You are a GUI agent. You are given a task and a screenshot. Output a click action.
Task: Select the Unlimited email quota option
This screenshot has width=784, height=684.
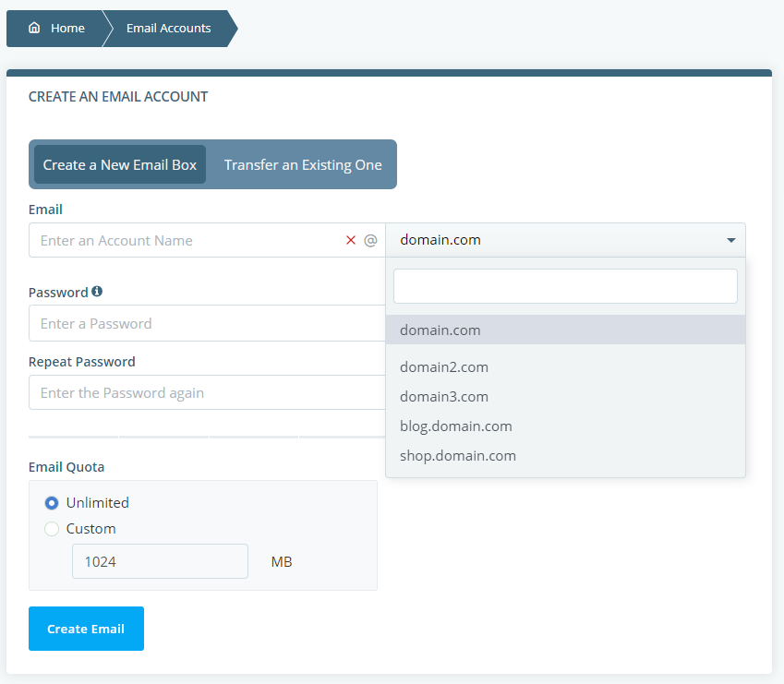point(53,502)
